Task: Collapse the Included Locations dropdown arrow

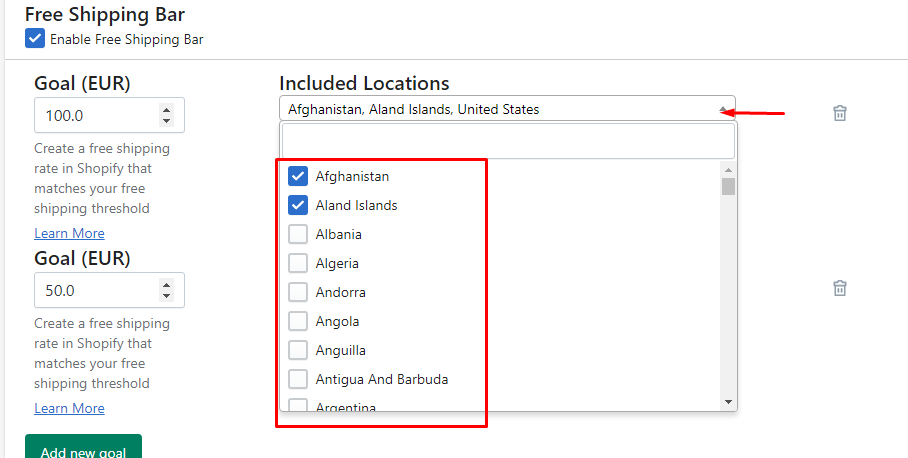Action: 723,110
